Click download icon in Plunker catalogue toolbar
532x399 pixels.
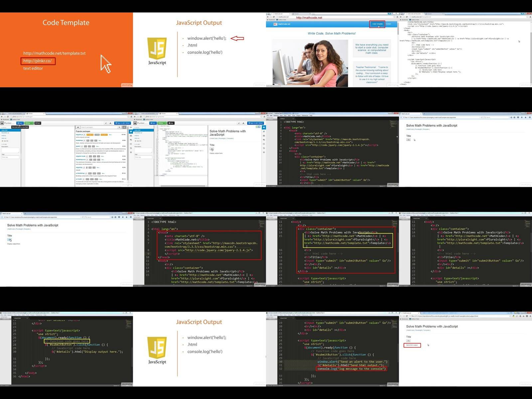pos(110,123)
